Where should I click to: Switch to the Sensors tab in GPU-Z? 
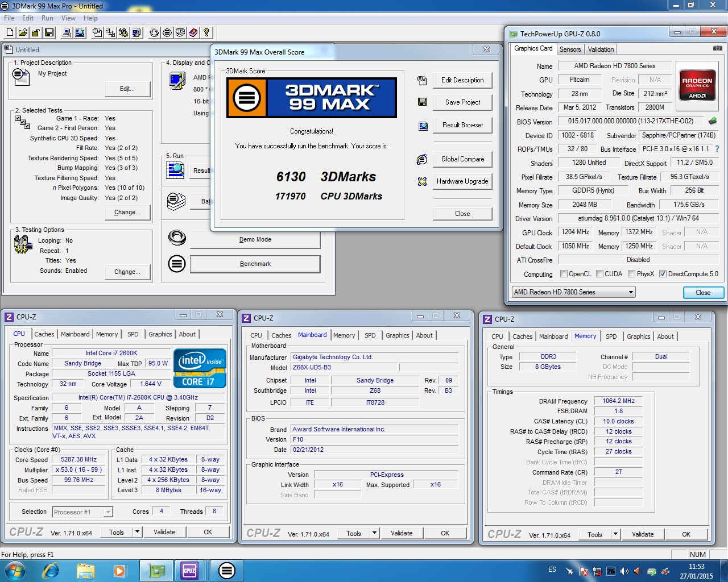[570, 49]
